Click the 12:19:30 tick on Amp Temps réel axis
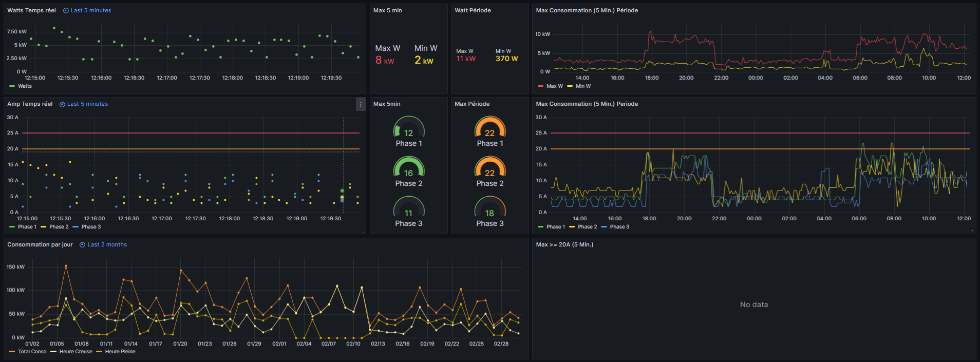This screenshot has height=362, width=980. click(x=331, y=219)
